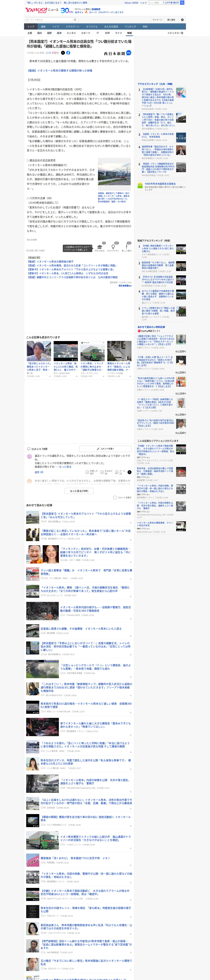
Task: Click the コメントを書く button
Action: pos(105,449)
